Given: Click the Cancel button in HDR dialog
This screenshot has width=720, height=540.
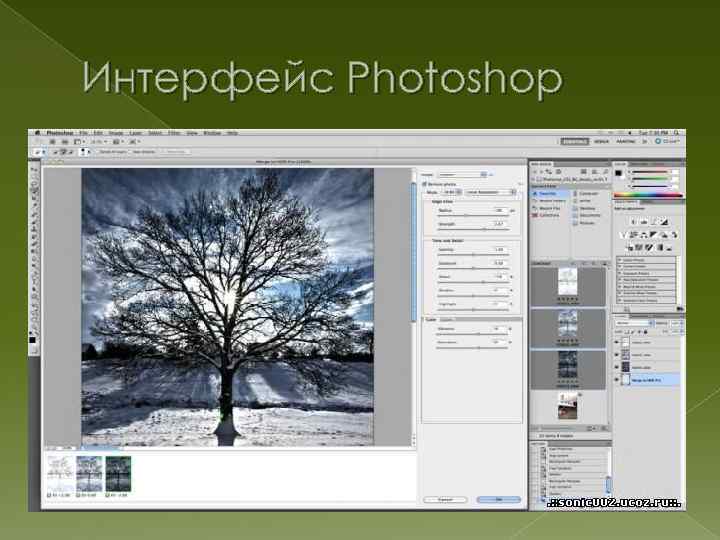Looking at the screenshot, I should pos(445,499).
